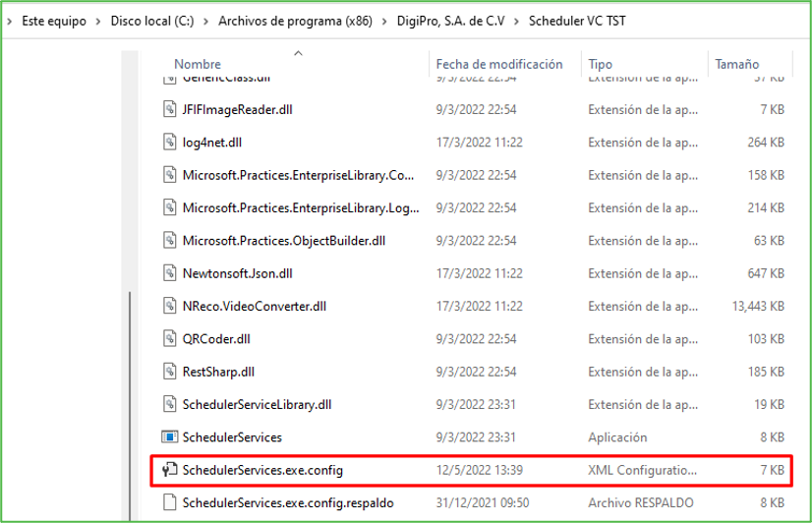812x523 pixels.
Task: Click the Newtonsoft.Json.dll file icon
Action: (169, 273)
